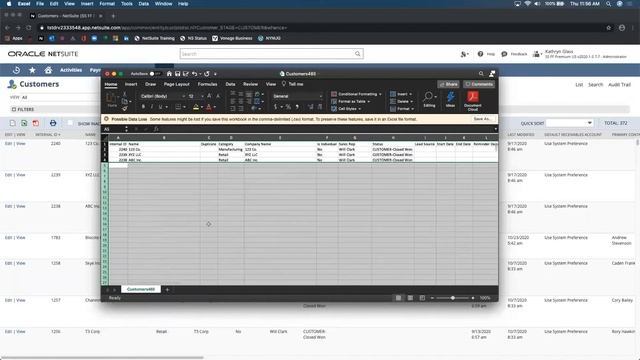The width and height of the screenshot is (640, 360).
Task: Open the Editing magnifier group
Action: (x=429, y=99)
